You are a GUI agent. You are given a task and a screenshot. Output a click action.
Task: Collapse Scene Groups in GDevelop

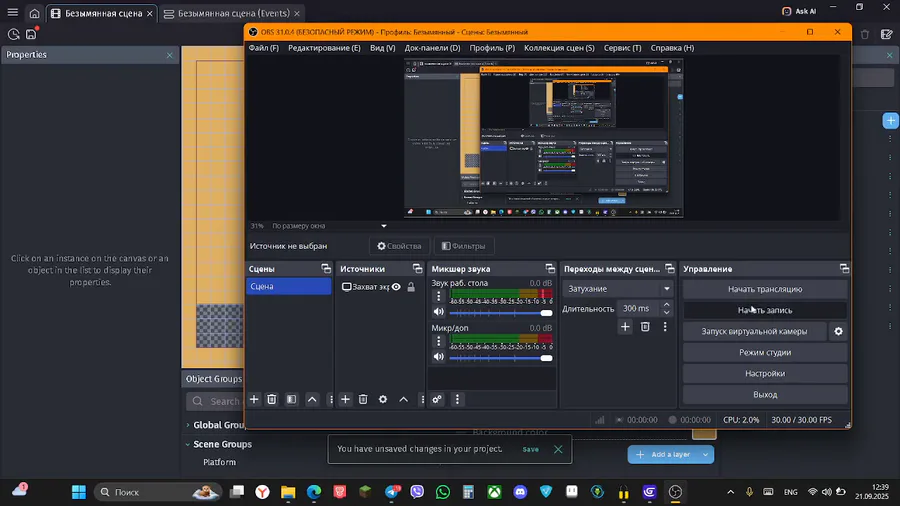pos(188,444)
